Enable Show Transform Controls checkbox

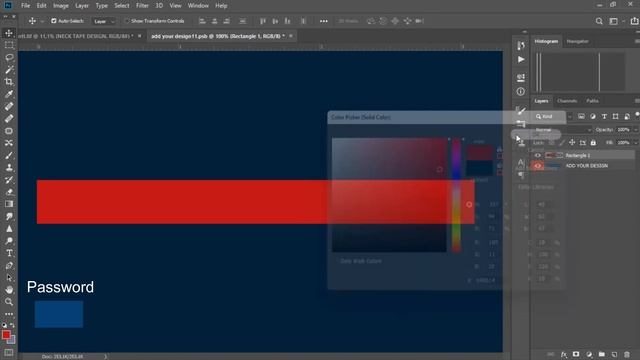[127, 21]
